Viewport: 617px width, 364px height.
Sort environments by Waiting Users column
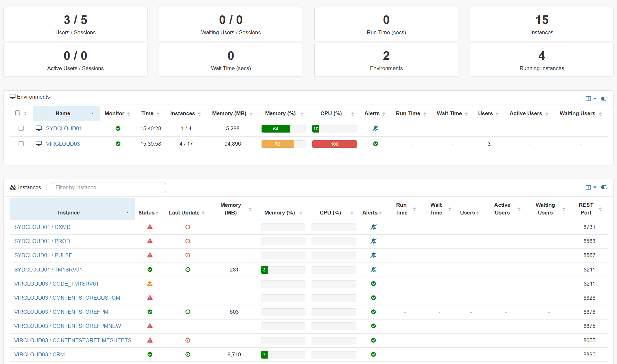[x=580, y=113]
